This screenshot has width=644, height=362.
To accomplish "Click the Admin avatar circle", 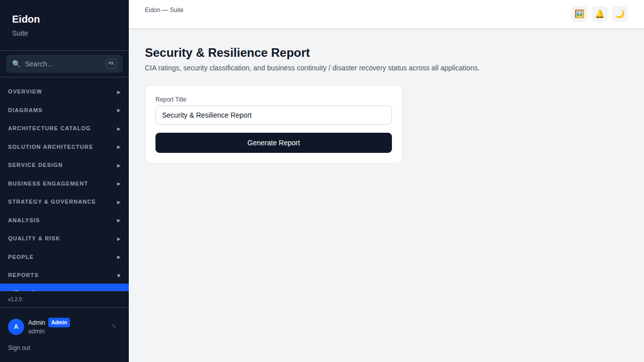I will (x=16, y=327).
